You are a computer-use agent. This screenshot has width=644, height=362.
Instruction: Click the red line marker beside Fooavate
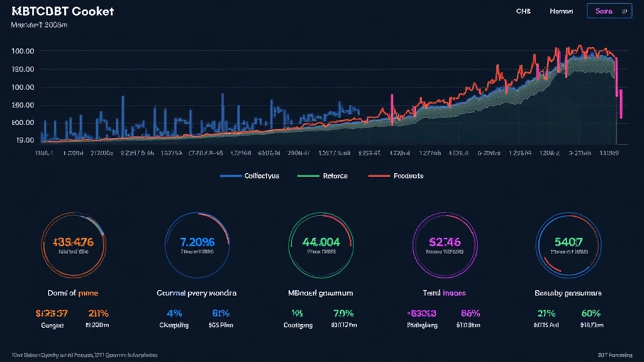tap(379, 176)
